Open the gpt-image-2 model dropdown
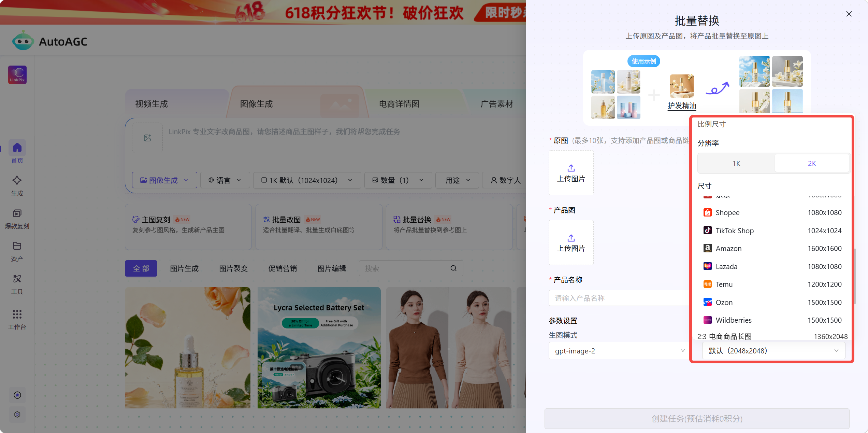 (x=619, y=351)
